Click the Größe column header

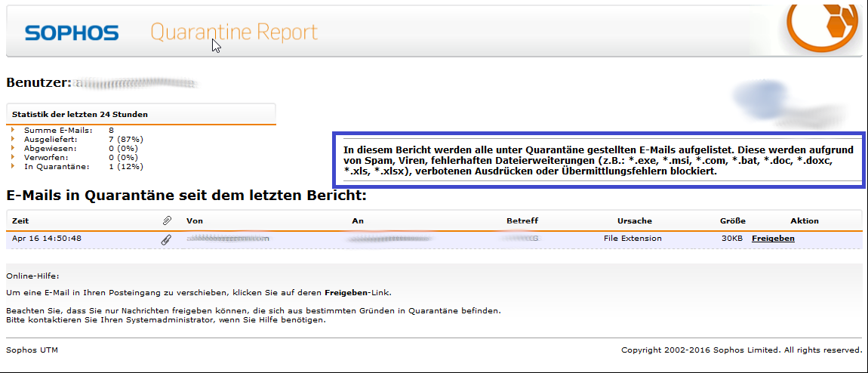[x=732, y=220]
